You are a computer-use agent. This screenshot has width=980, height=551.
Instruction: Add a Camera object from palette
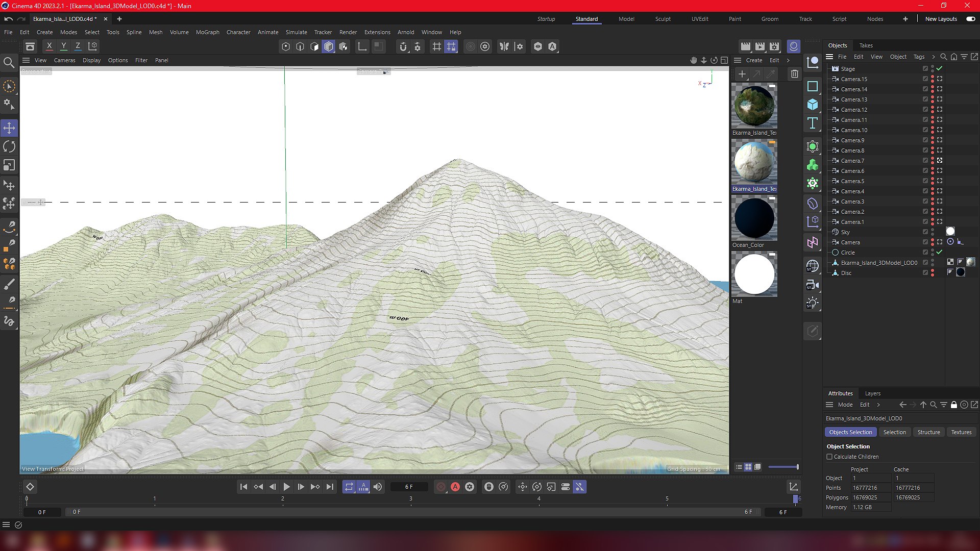coord(813,285)
